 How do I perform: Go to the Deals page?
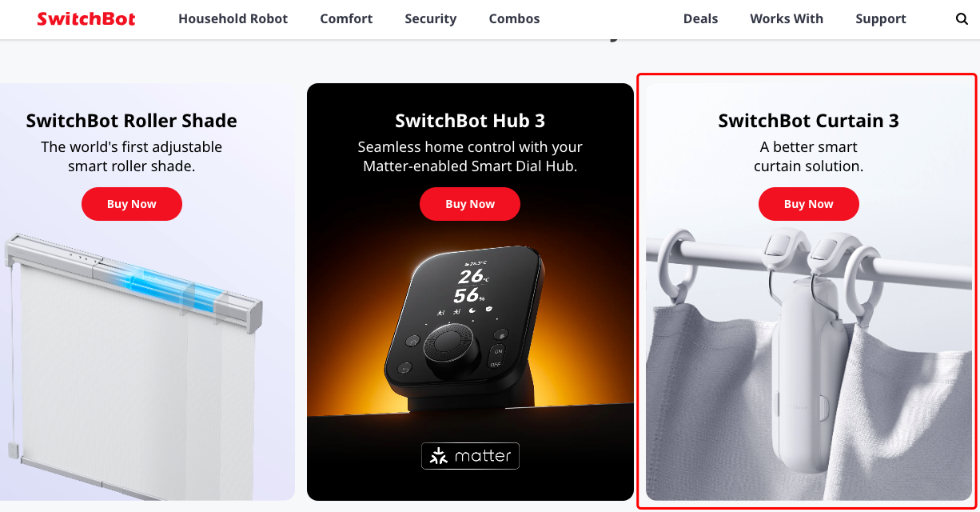700,18
